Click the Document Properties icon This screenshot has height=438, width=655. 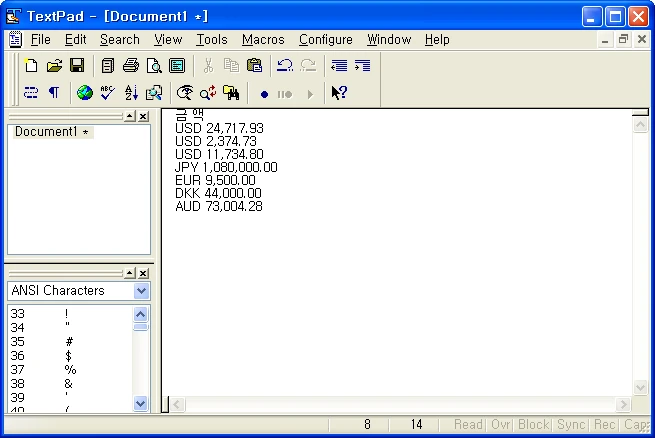[x=177, y=66]
